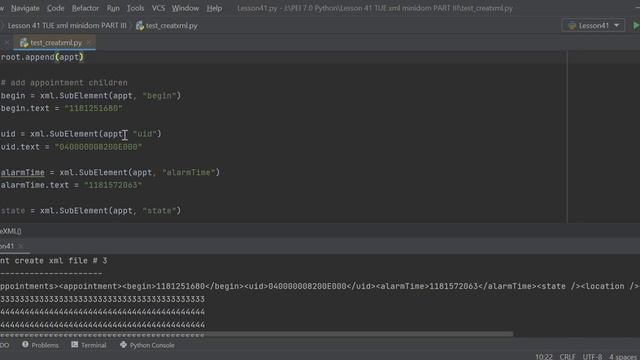640x360 pixels.
Task: Open the Code menu
Action: click(x=56, y=8)
